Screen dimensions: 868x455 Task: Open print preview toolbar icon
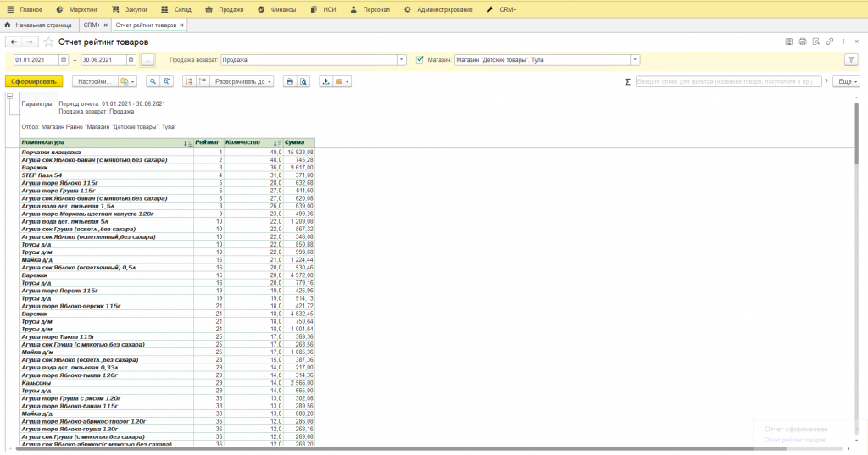tap(303, 81)
